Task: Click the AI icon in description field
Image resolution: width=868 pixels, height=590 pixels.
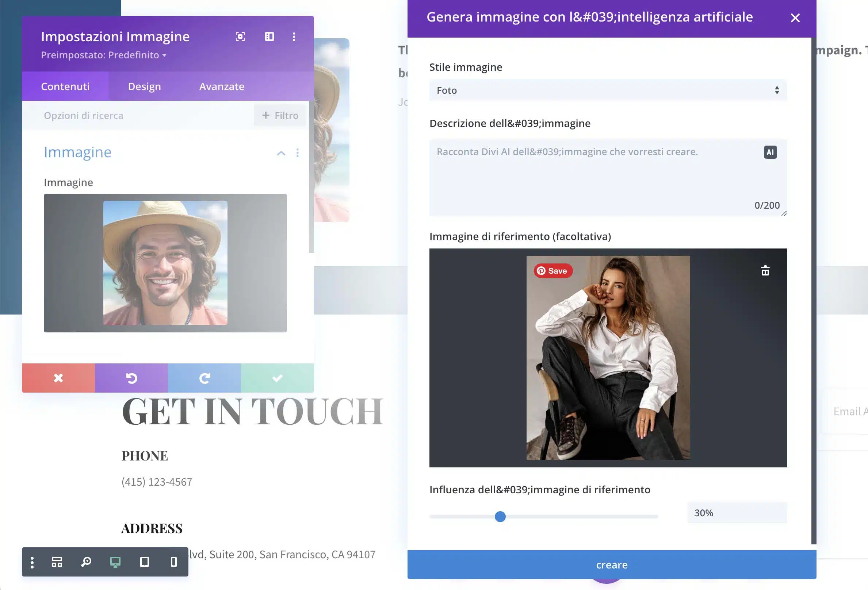Action: click(x=770, y=152)
